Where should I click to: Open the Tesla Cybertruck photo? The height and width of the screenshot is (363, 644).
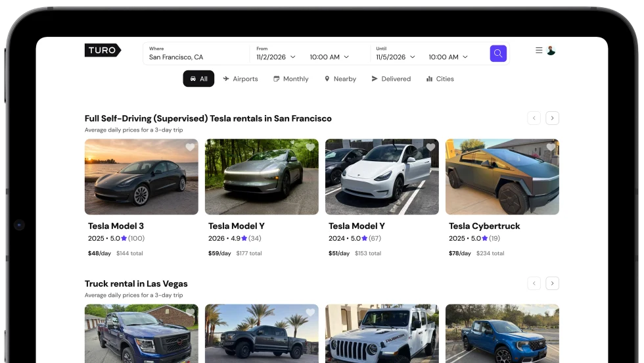[x=502, y=177]
